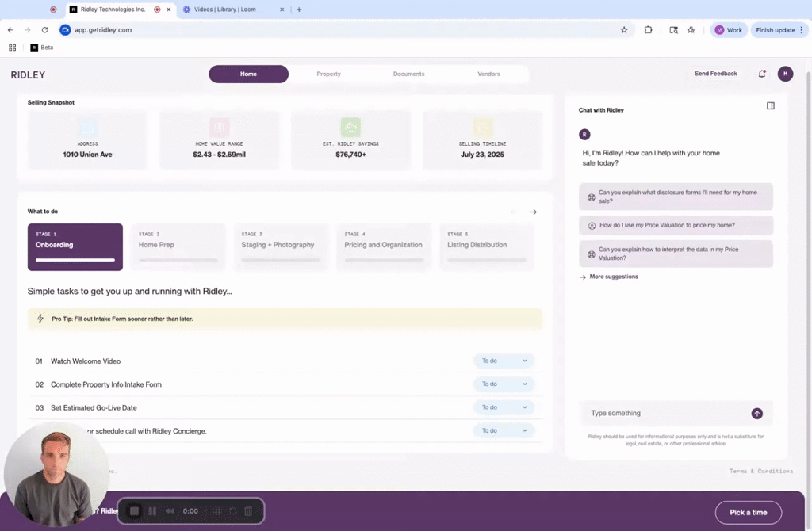Screen dimensions: 812x531
Task: Open Set Estimated Go-Live Date task
Action: coord(94,408)
